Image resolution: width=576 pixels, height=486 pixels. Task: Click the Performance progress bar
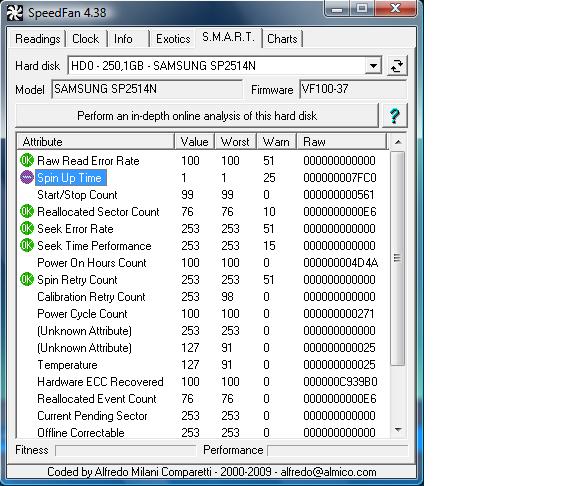[x=337, y=450]
